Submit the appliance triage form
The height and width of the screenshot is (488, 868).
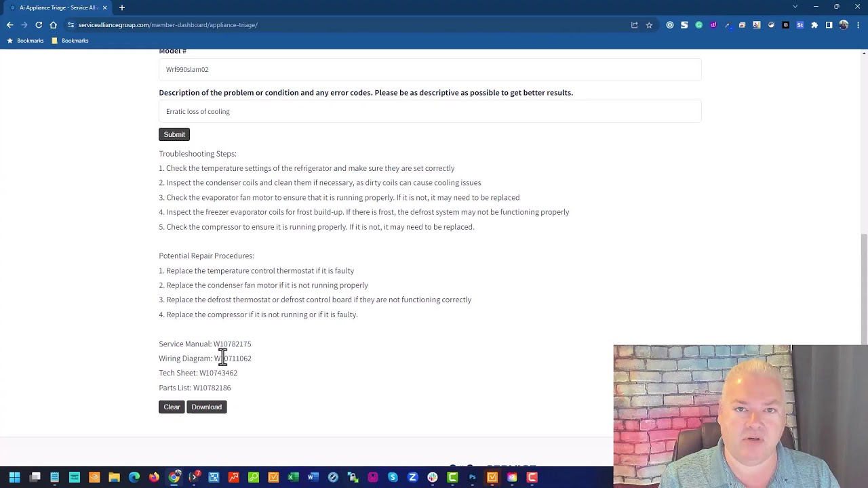click(x=174, y=134)
